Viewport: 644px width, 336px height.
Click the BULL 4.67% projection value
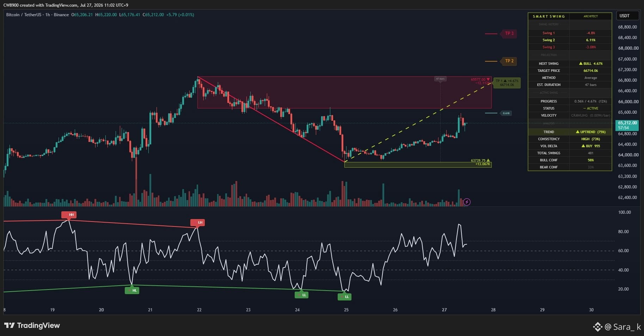coord(591,64)
